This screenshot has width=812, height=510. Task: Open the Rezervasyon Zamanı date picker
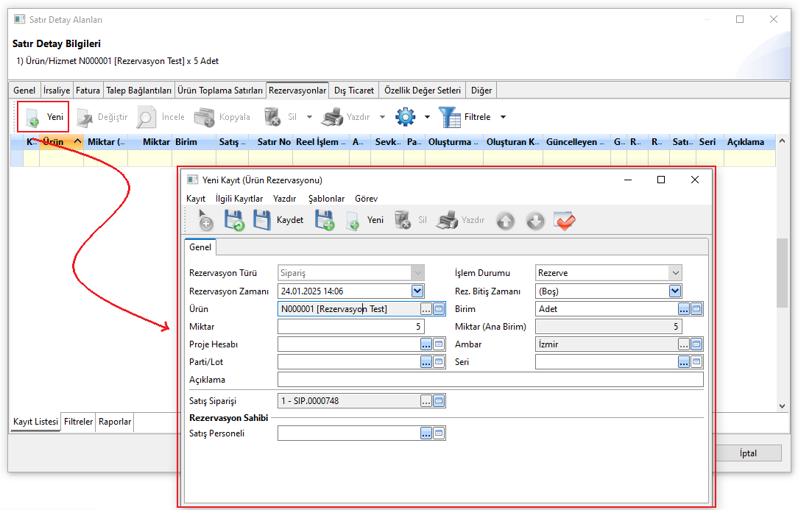point(417,291)
